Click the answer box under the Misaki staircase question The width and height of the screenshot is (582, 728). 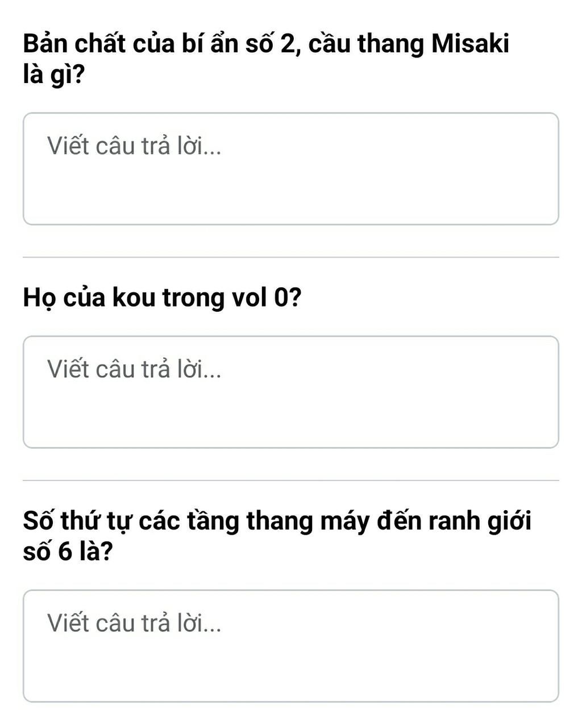(290, 169)
